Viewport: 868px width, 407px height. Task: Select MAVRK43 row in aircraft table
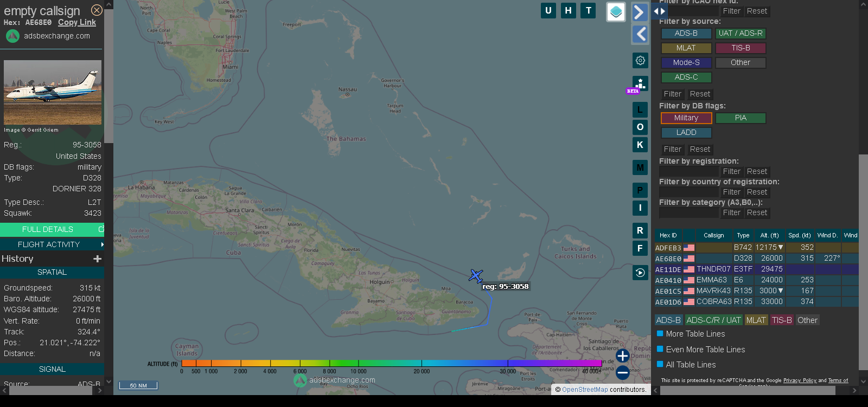756,291
